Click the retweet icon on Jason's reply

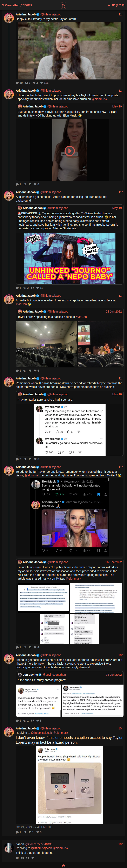click(x=23, y=858)
